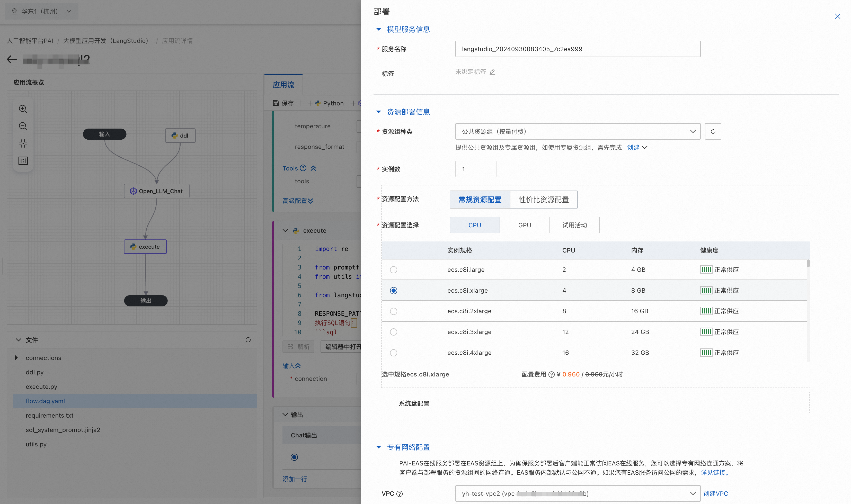This screenshot has height=504, width=851.
Task: Click the 服务名称 input field
Action: tap(578, 49)
